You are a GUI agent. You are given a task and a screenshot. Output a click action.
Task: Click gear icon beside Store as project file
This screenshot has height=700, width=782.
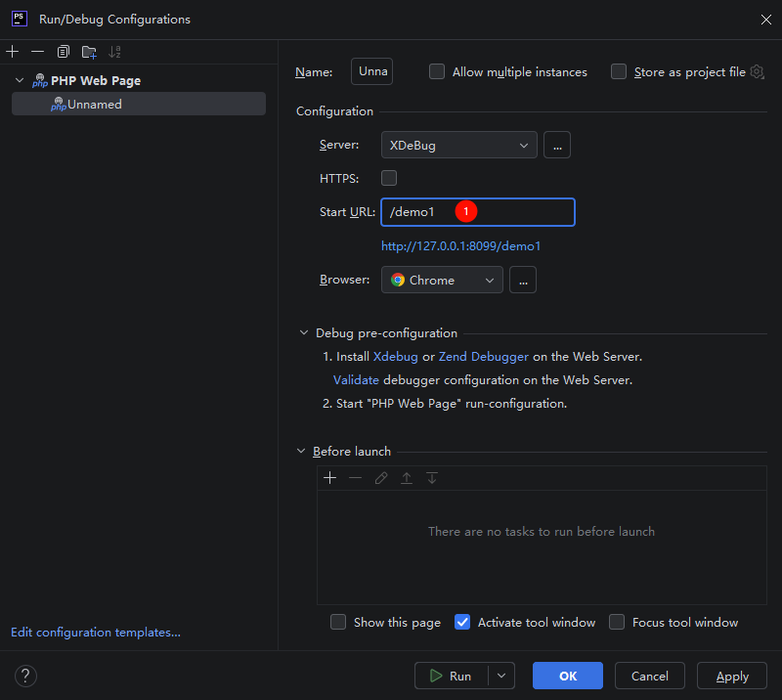pyautogui.click(x=757, y=71)
